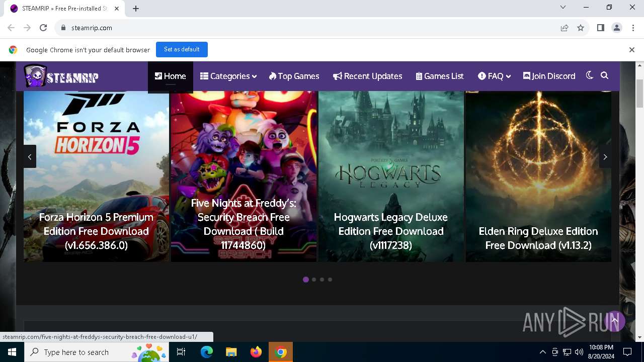644x362 pixels.
Task: Open Forza Horizon 5 Premium Edition card
Action: tap(96, 176)
